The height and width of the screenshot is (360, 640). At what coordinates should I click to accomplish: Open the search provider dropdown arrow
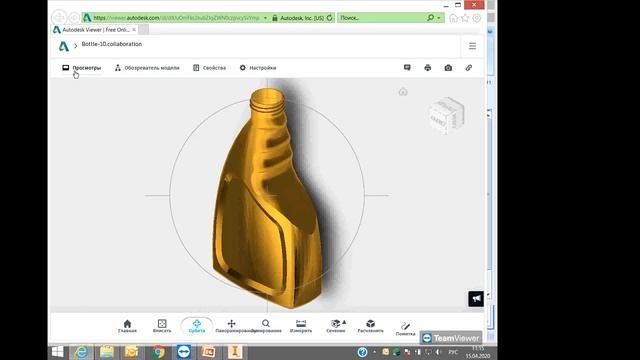(x=439, y=18)
